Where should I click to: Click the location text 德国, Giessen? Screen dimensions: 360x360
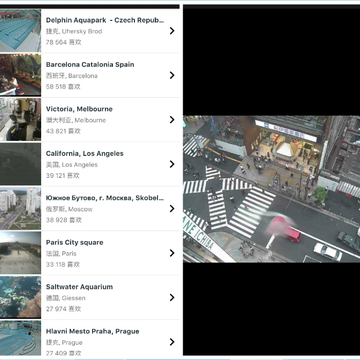[66, 298]
